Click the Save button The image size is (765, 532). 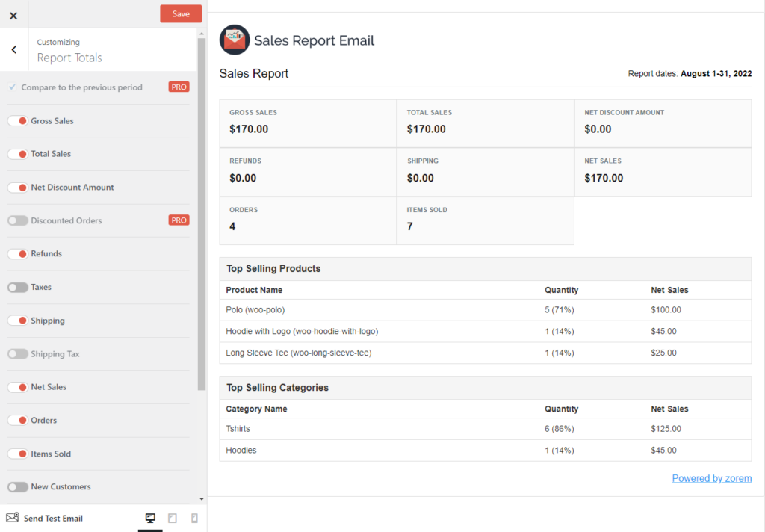[180, 13]
